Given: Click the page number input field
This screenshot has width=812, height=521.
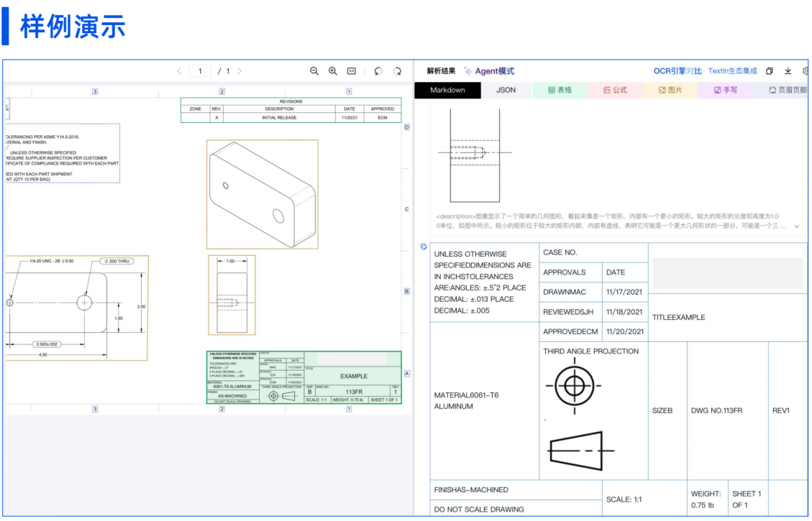Looking at the screenshot, I should 200,71.
